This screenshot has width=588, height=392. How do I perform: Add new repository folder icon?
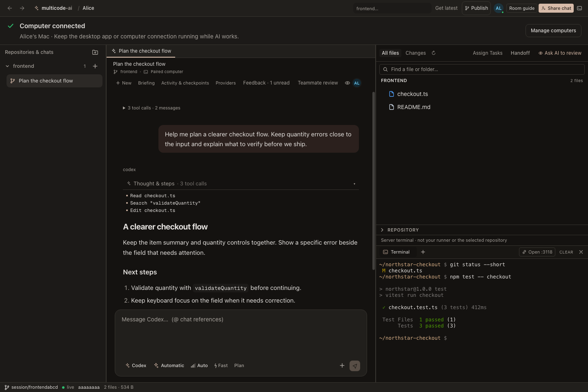pos(95,52)
